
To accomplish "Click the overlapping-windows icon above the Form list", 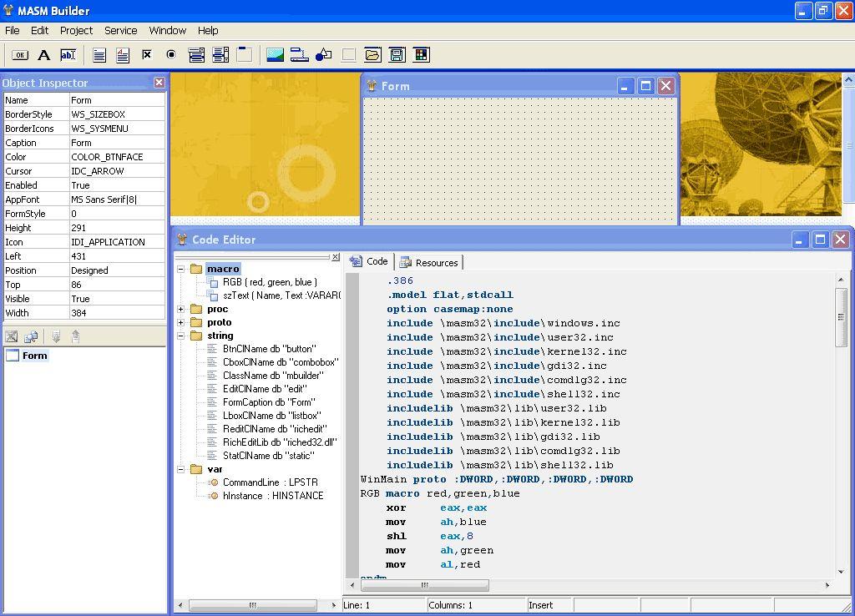I will coord(31,337).
